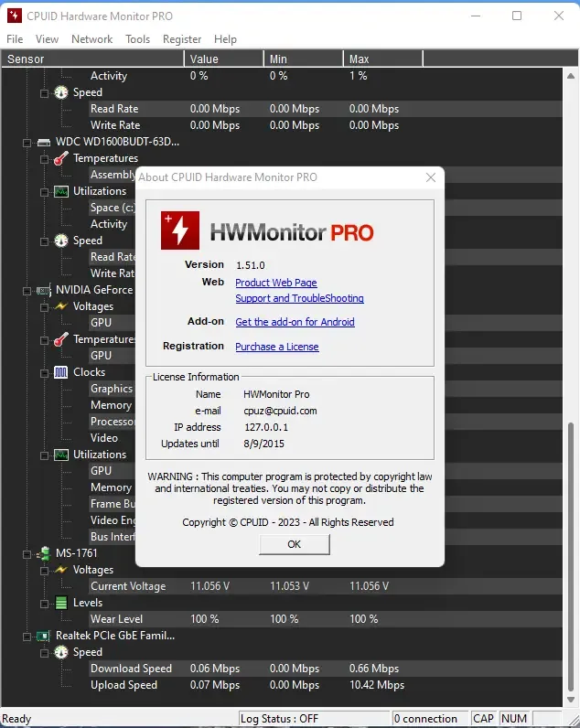Open the Register menu
Image resolution: width=580 pixels, height=728 pixels.
[182, 39]
